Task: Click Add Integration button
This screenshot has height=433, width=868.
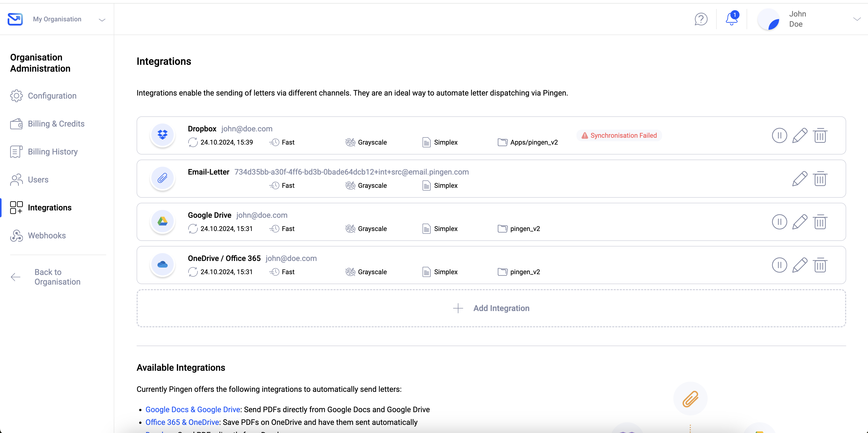Action: (491, 308)
